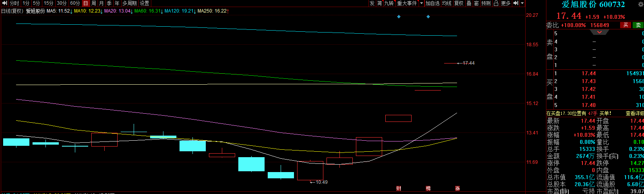The width and height of the screenshot is (644, 194).
Task: Add stock via 加自选 button
Action: [x=433, y=3]
